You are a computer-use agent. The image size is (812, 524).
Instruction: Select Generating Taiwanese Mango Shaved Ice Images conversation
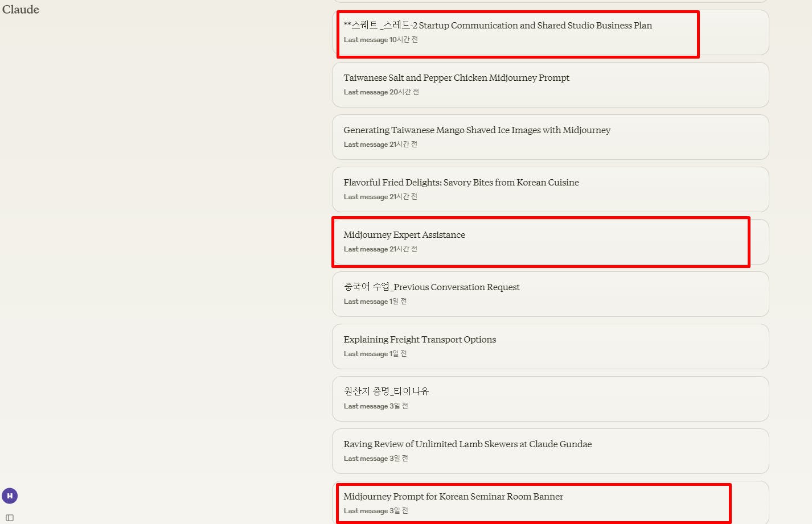click(x=551, y=137)
